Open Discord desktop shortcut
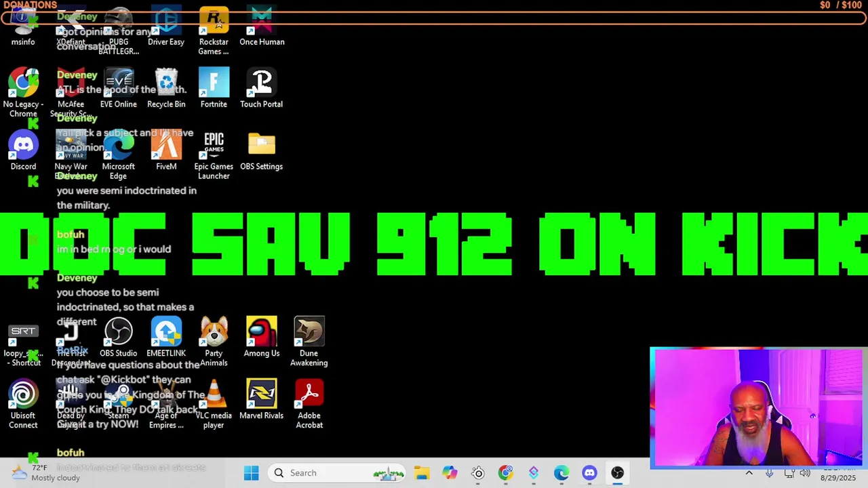This screenshot has height=488, width=868. 23,150
